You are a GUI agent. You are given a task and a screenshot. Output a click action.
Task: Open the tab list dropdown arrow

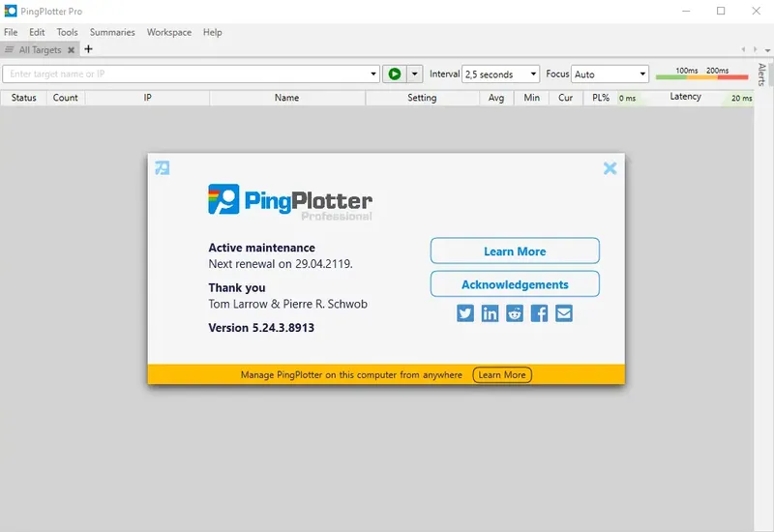coord(767,50)
